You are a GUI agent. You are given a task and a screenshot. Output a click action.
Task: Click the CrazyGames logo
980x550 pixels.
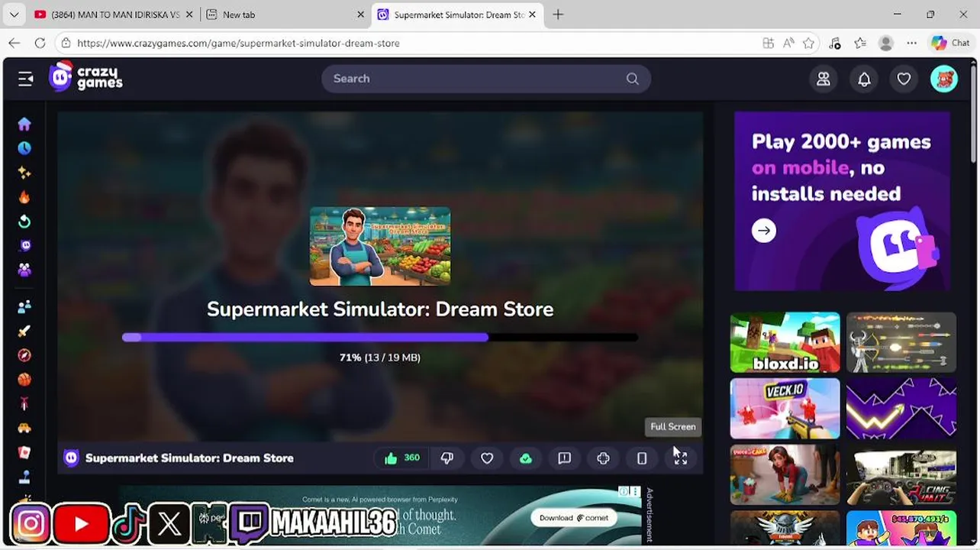(x=85, y=76)
